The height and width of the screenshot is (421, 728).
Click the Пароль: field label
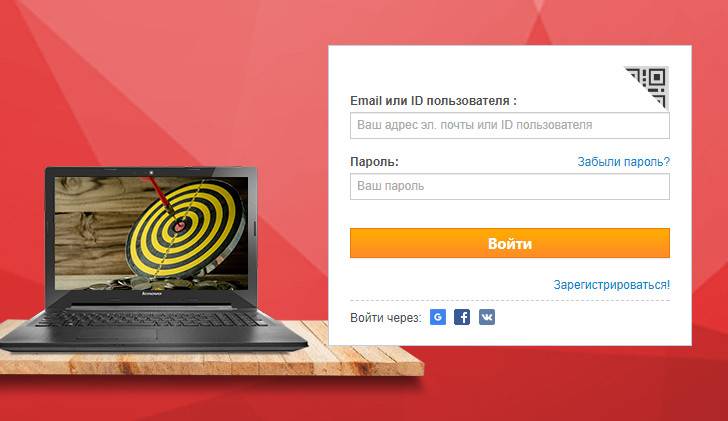coord(374,162)
